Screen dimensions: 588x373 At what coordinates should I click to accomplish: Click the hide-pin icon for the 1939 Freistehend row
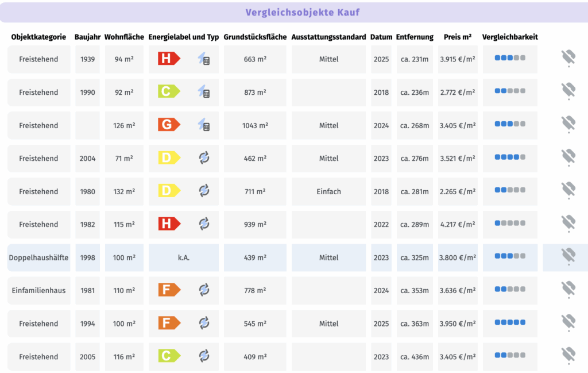(x=568, y=58)
